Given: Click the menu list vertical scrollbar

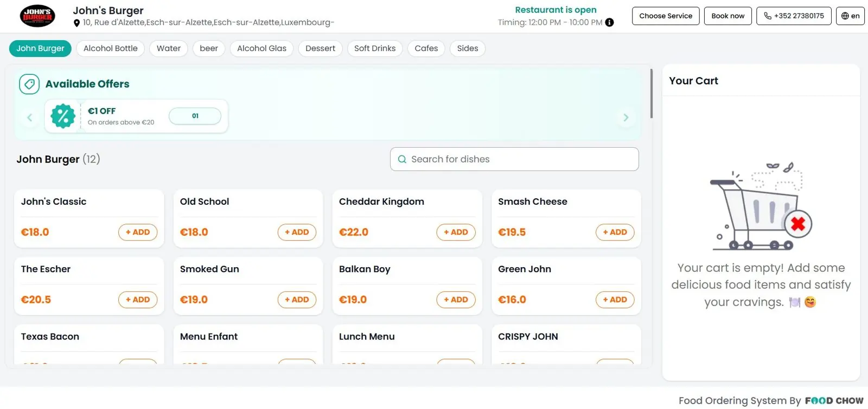Looking at the screenshot, I should coord(651,93).
